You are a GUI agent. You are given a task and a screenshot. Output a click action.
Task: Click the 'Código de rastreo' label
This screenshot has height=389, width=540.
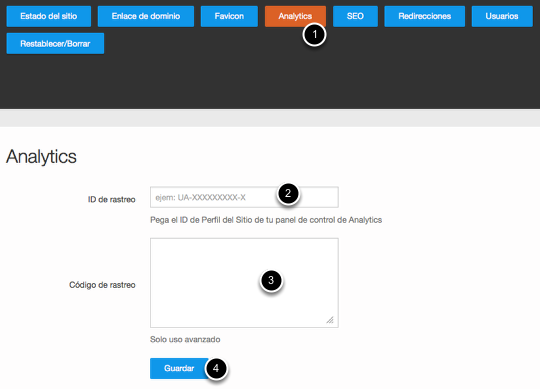[x=102, y=285]
